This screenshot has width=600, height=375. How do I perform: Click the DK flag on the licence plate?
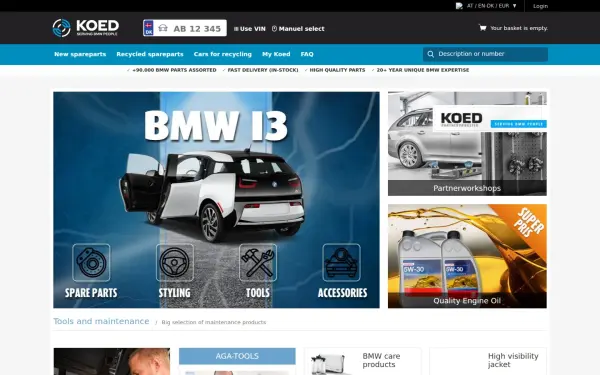tap(148, 28)
